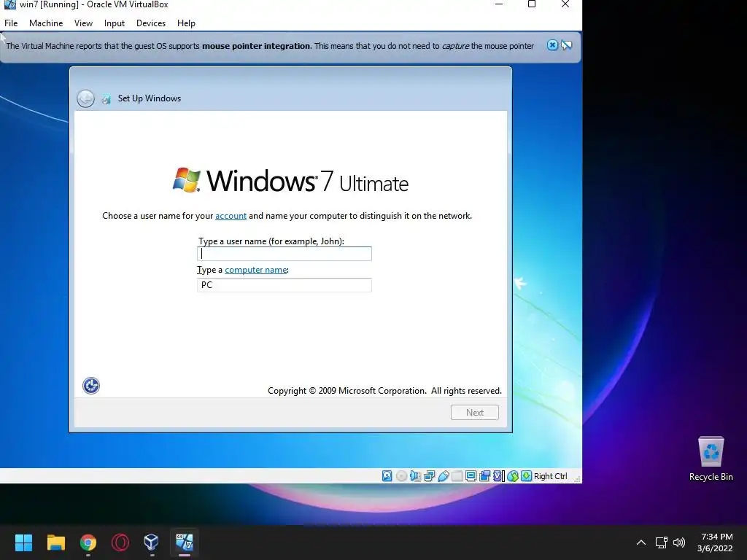Click the user name input field
The width and height of the screenshot is (747, 560).
tap(285, 253)
